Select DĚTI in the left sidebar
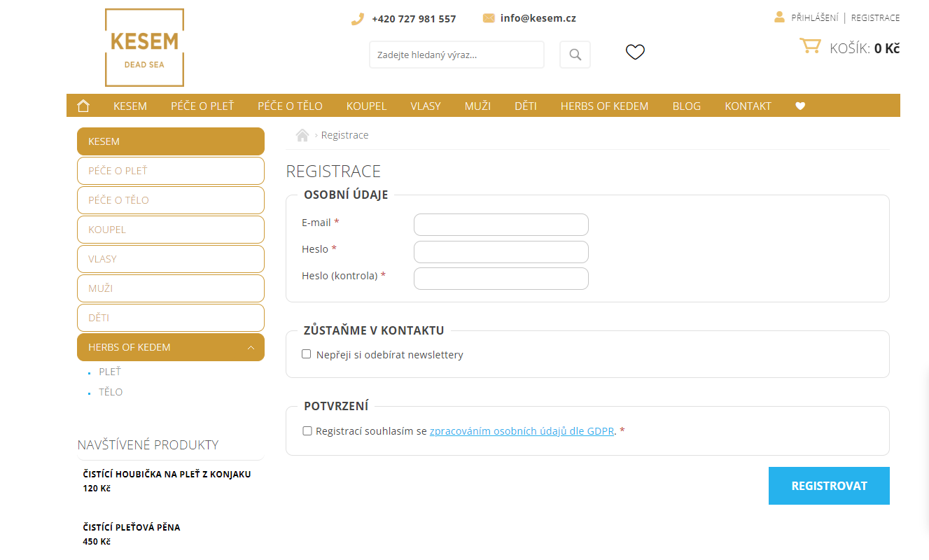The image size is (929, 560). click(x=171, y=318)
